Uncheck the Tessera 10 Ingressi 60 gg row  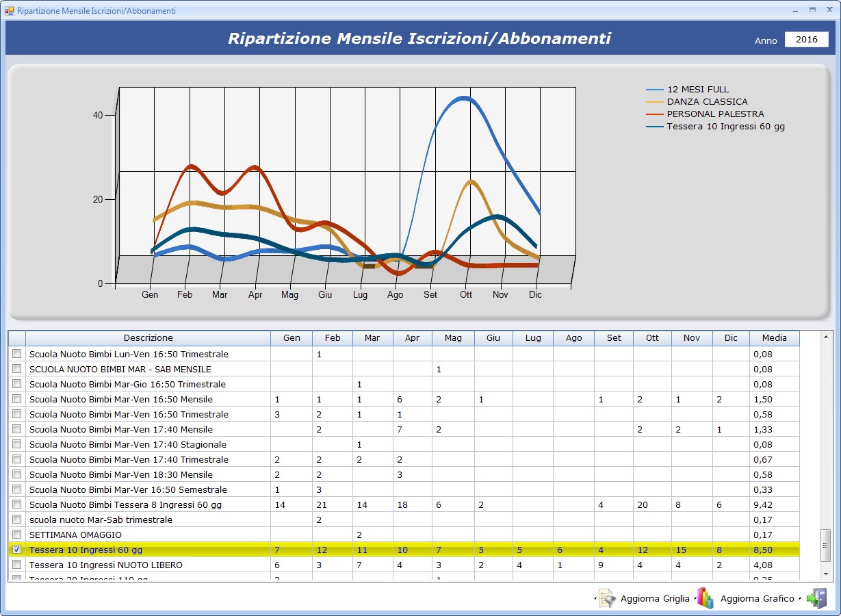coord(17,550)
